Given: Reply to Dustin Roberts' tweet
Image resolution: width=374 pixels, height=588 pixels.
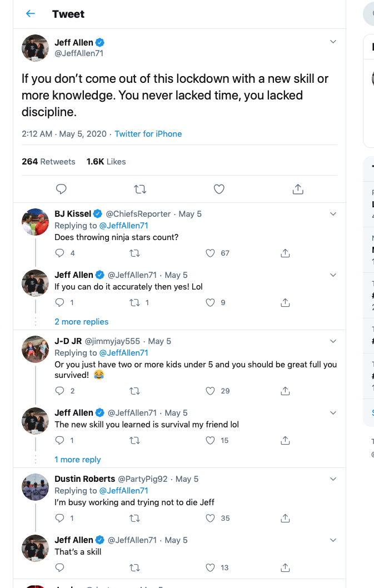Looking at the screenshot, I should pyautogui.click(x=60, y=518).
